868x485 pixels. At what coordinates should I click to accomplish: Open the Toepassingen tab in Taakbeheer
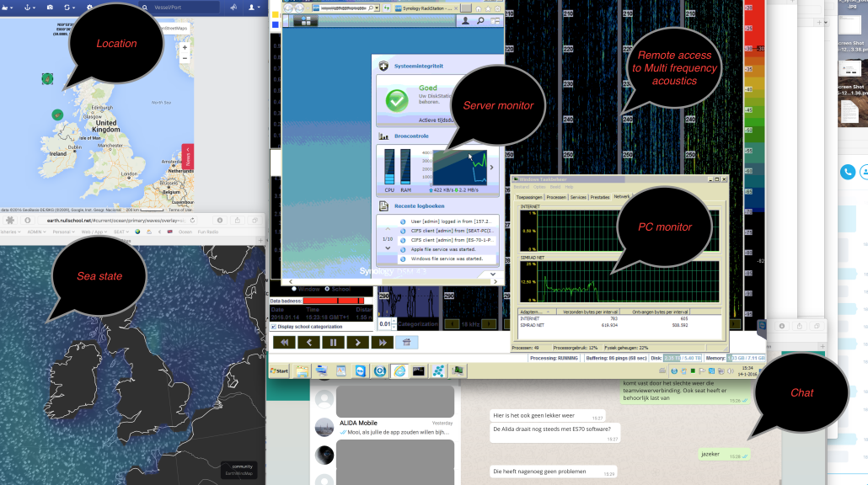[529, 197]
